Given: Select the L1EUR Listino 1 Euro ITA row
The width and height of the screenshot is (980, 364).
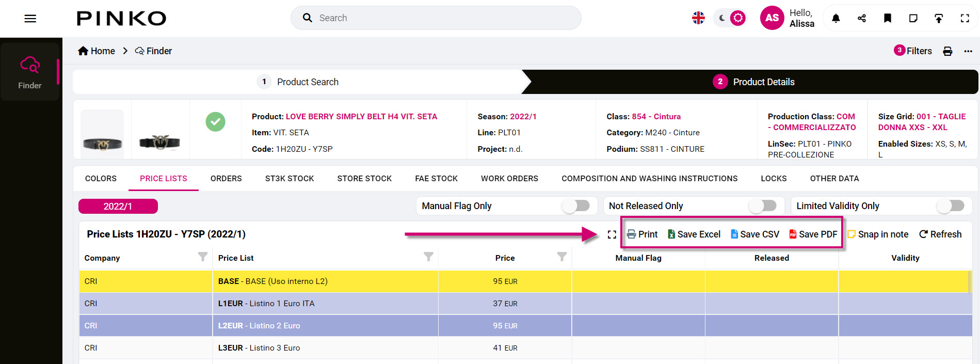Looking at the screenshot, I should 525,304.
